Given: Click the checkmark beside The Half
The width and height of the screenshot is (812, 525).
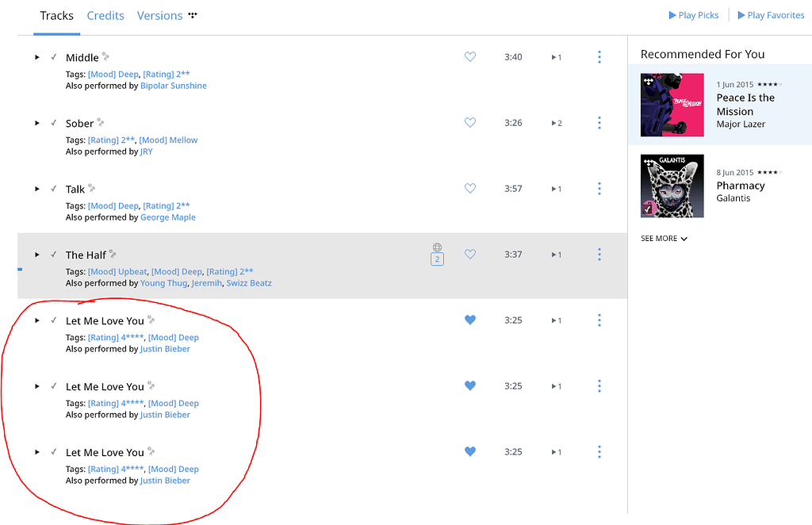Looking at the screenshot, I should (x=52, y=254).
